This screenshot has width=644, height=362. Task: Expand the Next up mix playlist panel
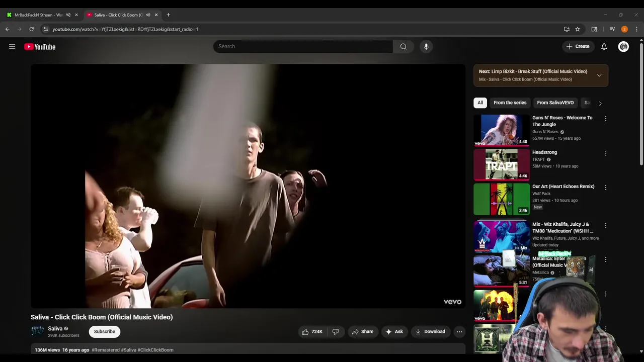[x=599, y=75]
